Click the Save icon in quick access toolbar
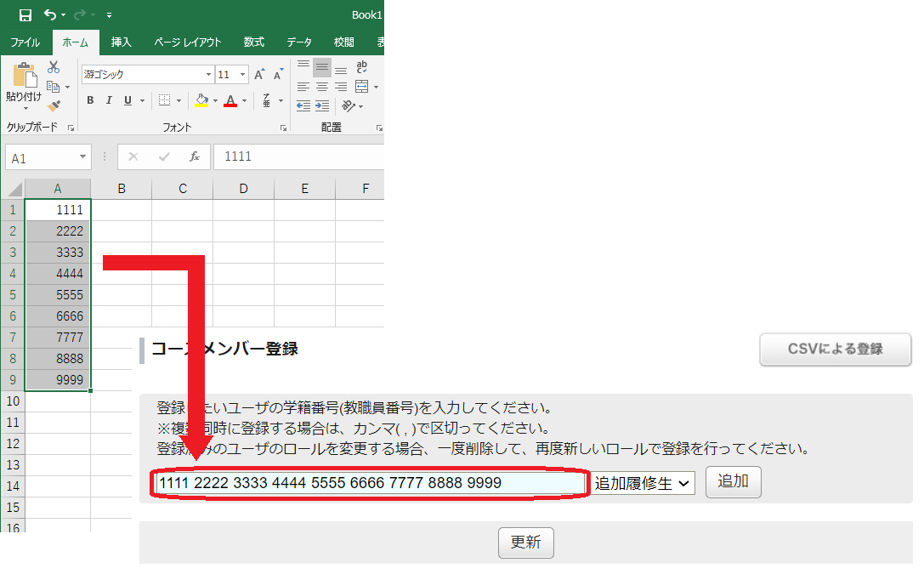 pos(25,15)
